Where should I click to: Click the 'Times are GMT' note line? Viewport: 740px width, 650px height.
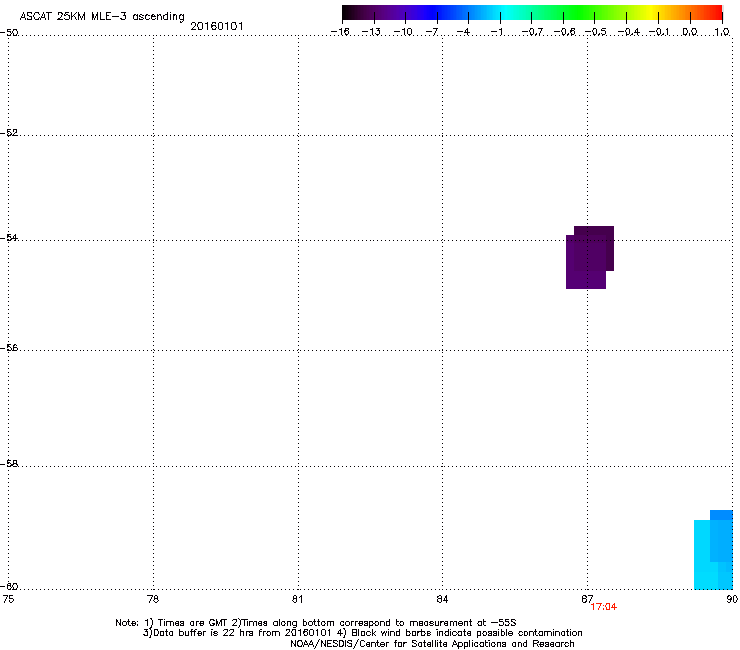pos(316,623)
